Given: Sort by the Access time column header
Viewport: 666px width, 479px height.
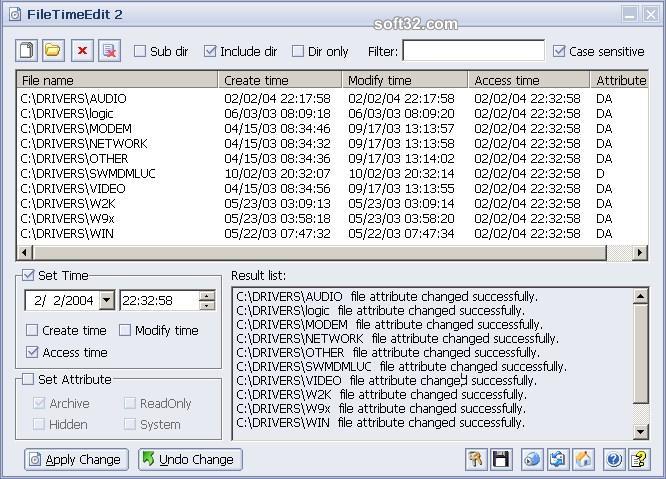Looking at the screenshot, I should point(529,80).
